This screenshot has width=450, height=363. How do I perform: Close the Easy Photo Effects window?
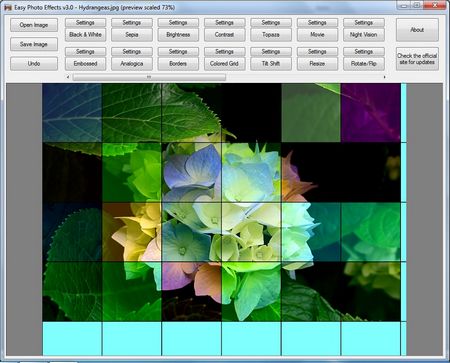point(435,5)
